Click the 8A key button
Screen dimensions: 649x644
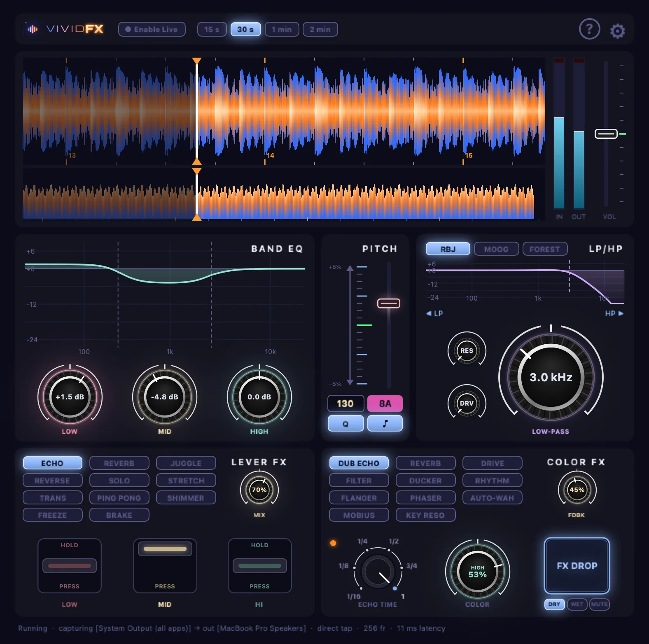(385, 404)
